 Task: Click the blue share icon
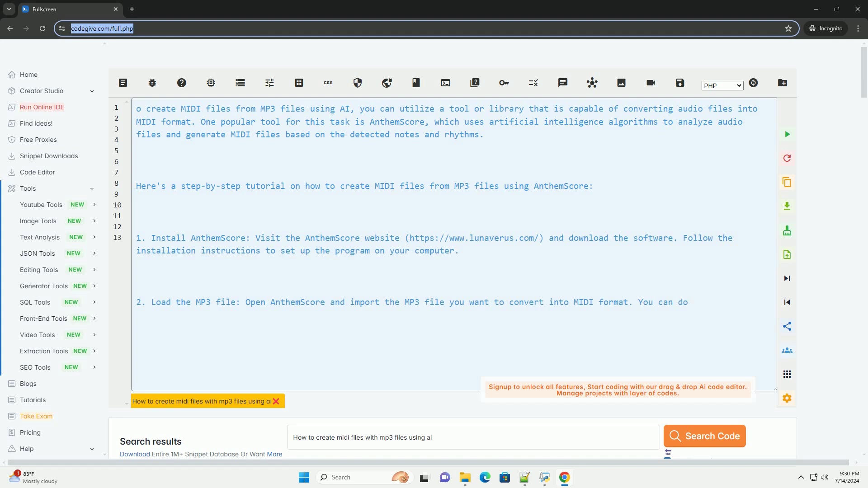coord(787,326)
